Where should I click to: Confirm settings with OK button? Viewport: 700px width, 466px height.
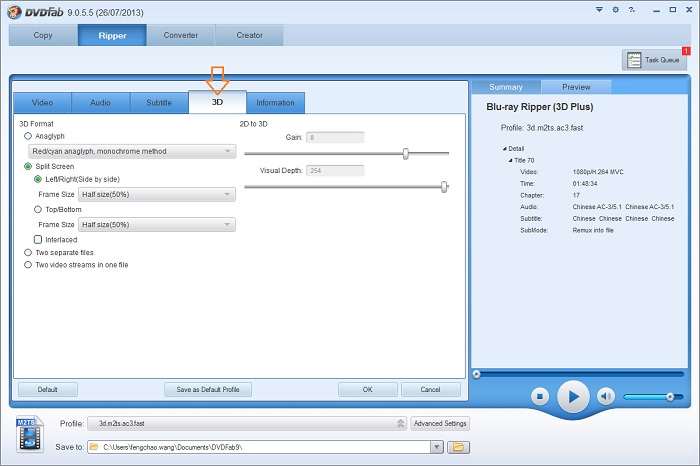pos(367,389)
